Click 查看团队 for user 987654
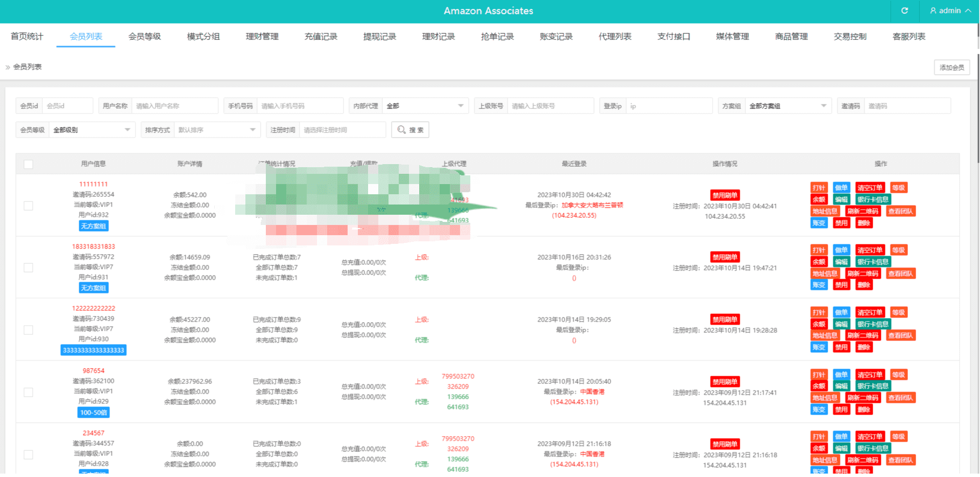This screenshot has width=980, height=477. (900, 398)
